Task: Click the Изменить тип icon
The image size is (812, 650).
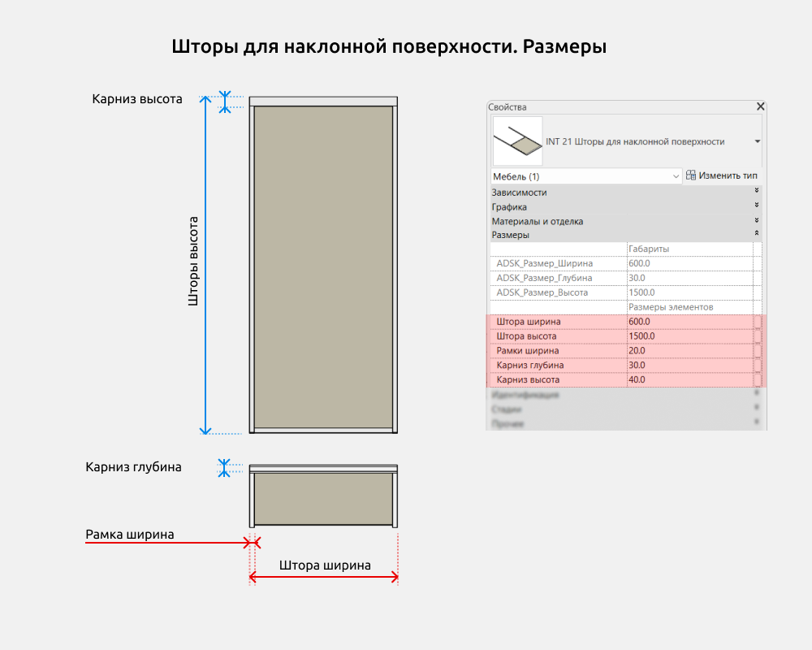Action: pos(691,175)
